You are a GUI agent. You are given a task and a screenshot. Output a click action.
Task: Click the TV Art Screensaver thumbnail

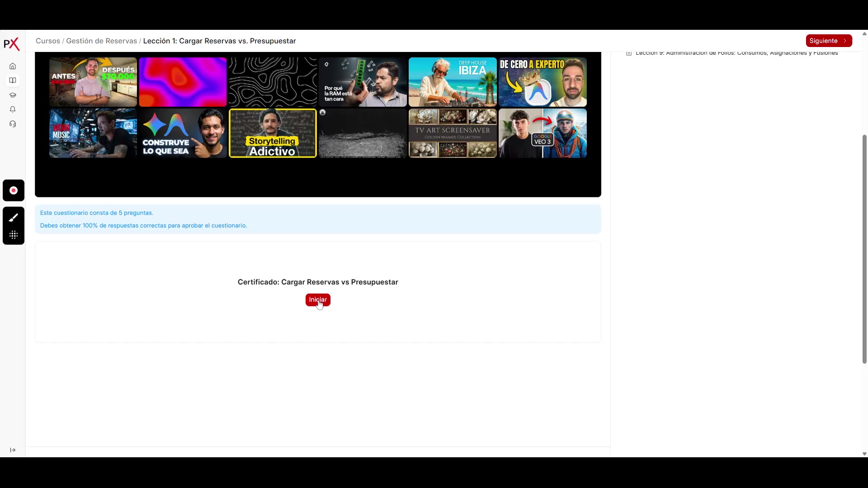coord(453,133)
